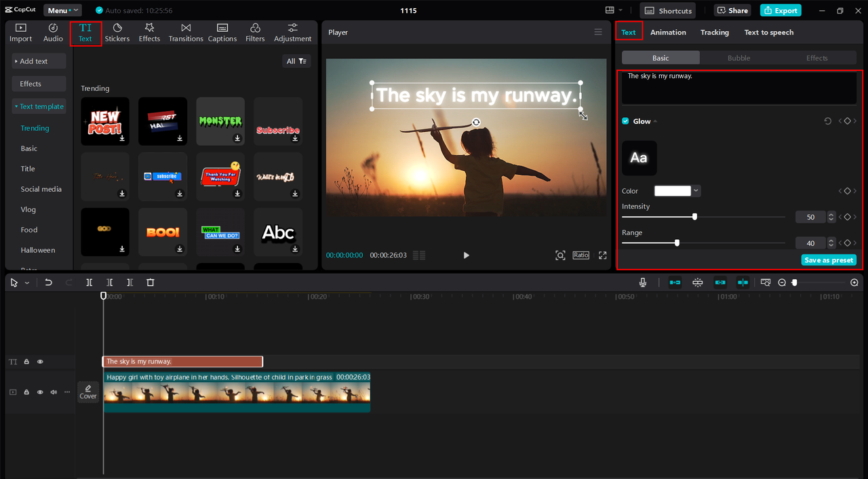868x479 pixels.
Task: Open the Import media panel
Action: pos(20,33)
